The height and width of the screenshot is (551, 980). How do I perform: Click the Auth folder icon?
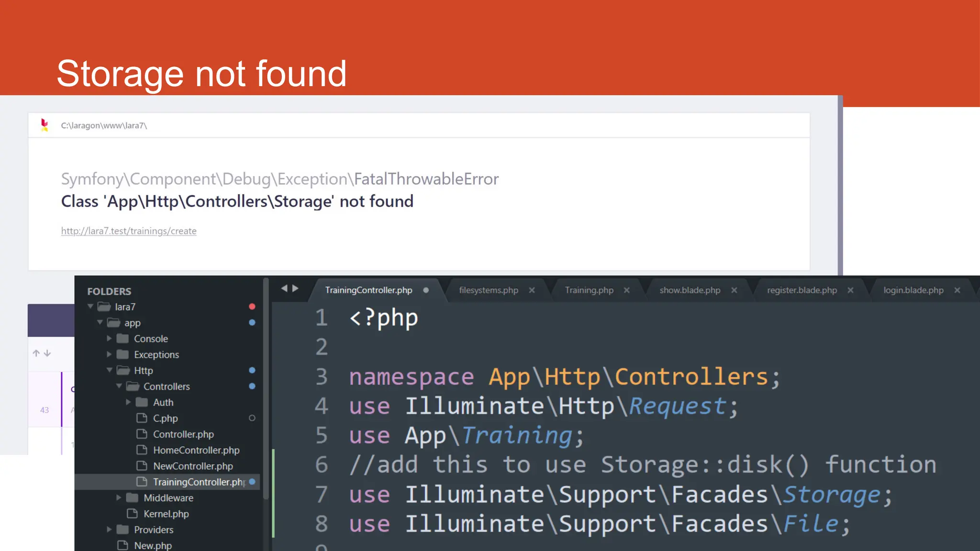point(142,402)
